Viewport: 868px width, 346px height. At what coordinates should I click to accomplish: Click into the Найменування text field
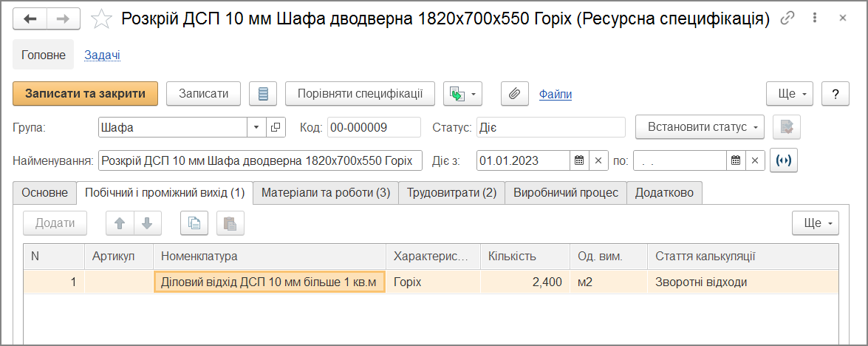(260, 160)
